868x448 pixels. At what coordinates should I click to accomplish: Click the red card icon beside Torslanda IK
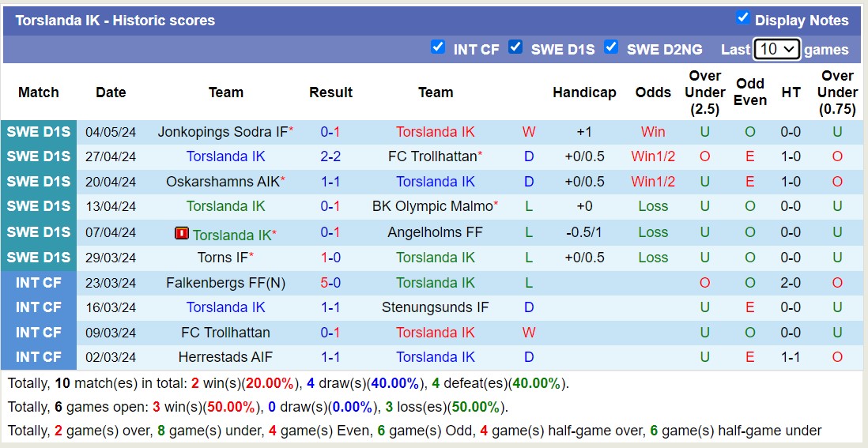point(182,233)
